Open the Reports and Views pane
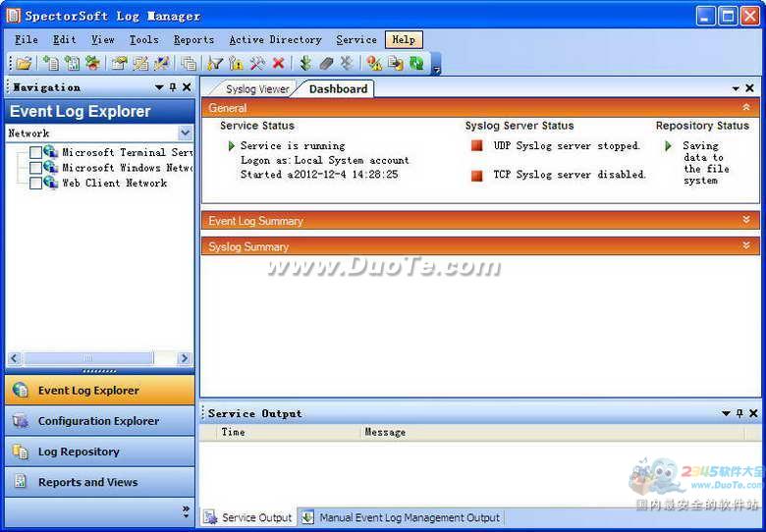 coord(99,482)
